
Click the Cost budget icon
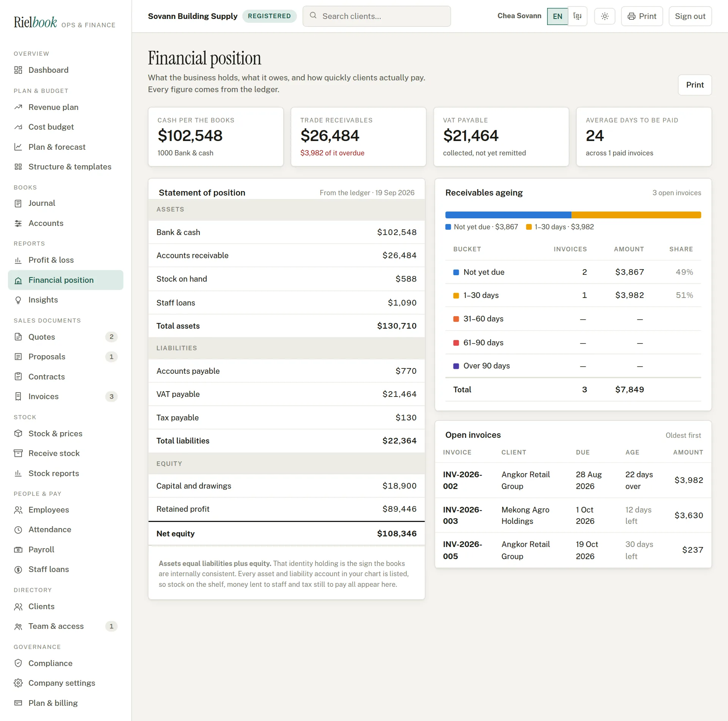(18, 127)
